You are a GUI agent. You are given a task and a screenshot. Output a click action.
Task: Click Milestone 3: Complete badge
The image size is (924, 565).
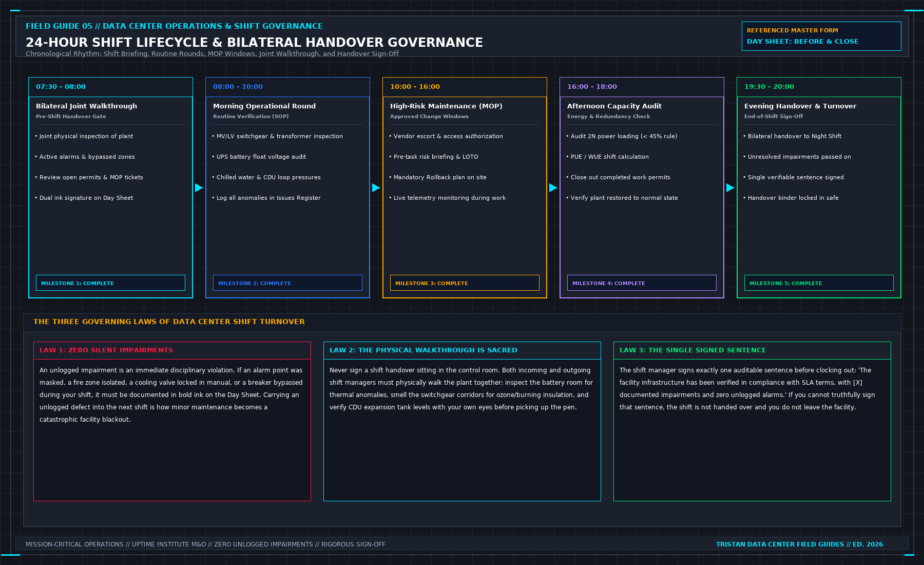465,283
